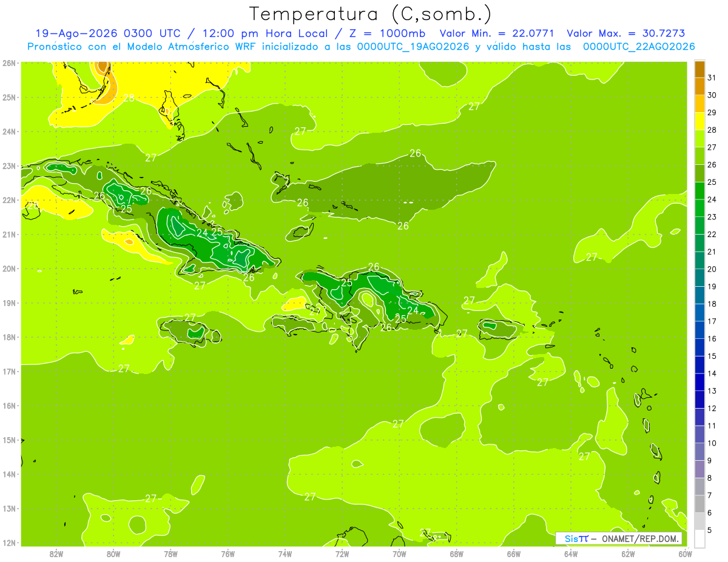Click the title "Temperatura (C,somb.)"
Viewport: 728px width, 562px height.
point(371,14)
